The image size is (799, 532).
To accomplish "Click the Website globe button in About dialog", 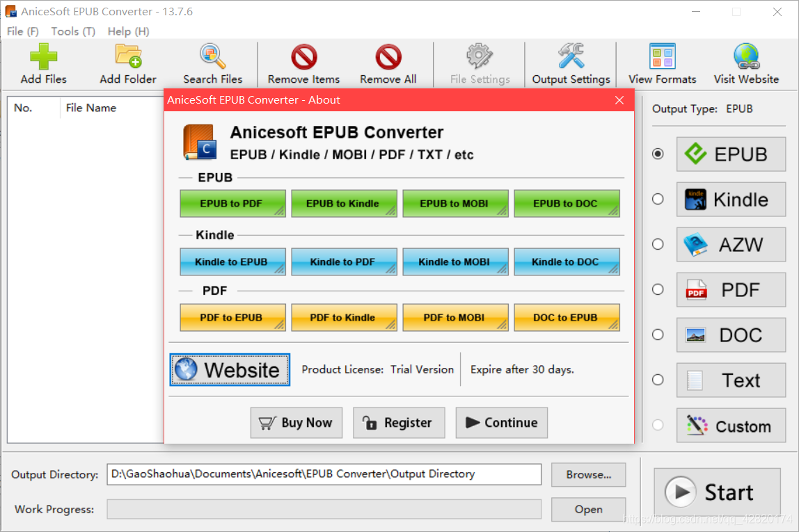I will 230,369.
